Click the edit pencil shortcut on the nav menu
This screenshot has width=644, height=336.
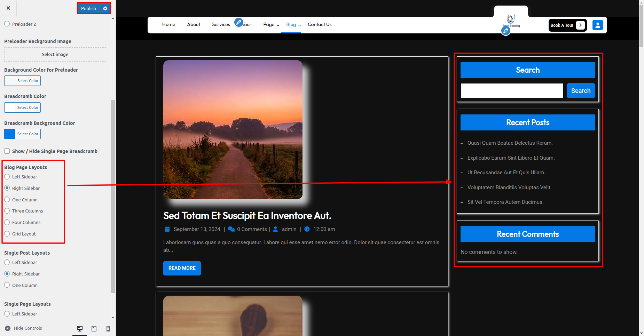point(238,23)
